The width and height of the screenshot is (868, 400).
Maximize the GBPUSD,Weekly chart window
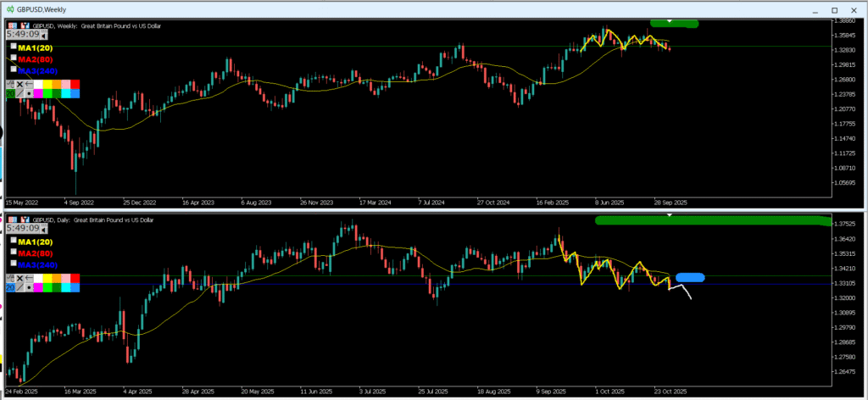(x=834, y=9)
